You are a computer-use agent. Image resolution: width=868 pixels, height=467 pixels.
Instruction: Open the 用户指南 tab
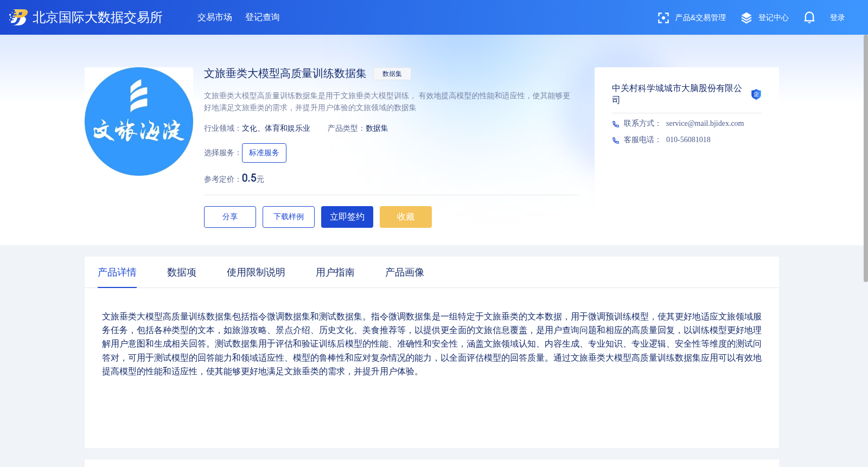(x=335, y=272)
